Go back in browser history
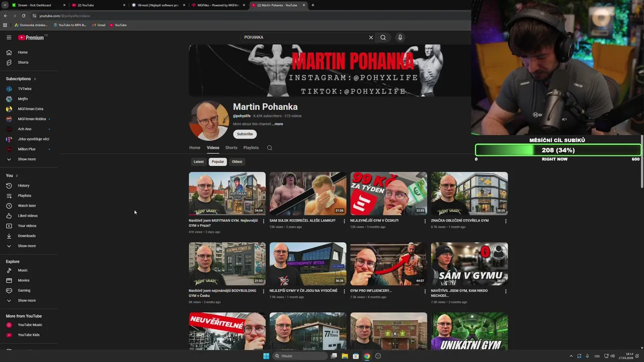The image size is (644, 362). point(6,16)
